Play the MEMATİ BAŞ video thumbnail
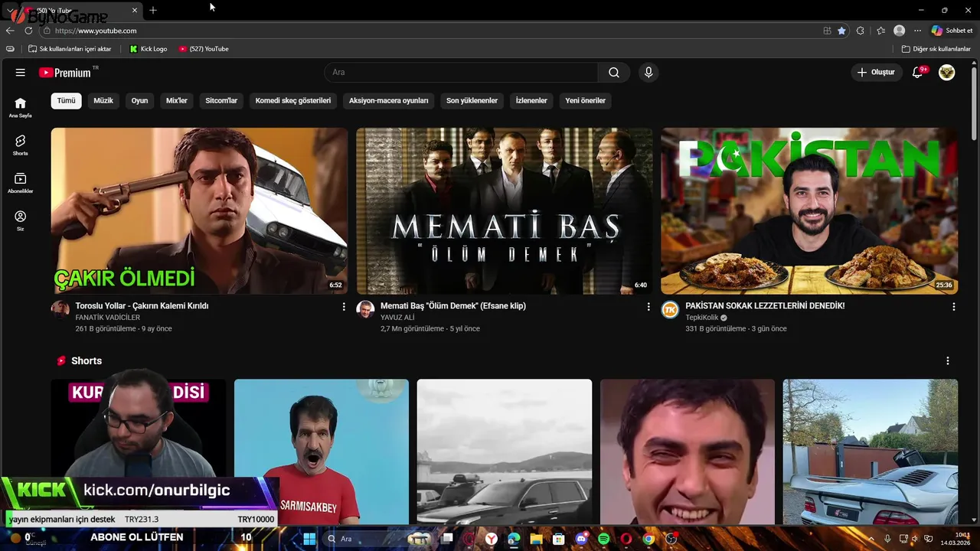Screen dimensions: 980x551 [x=505, y=211]
